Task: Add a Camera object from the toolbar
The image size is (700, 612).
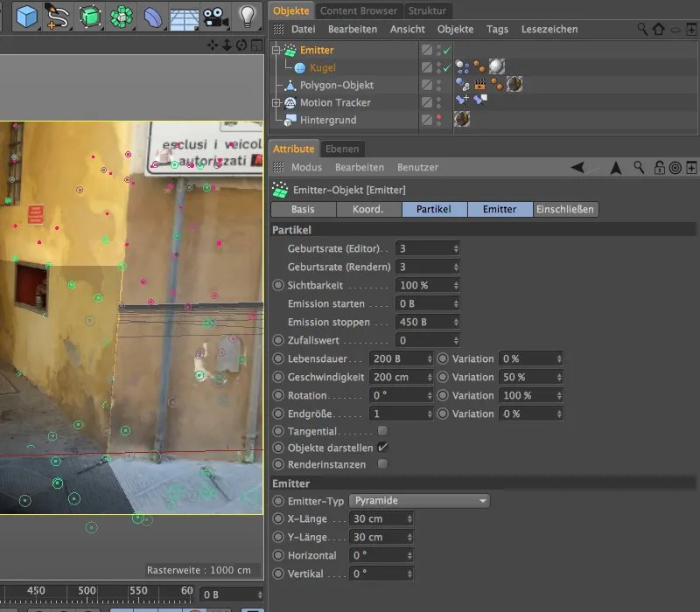Action: coord(215,17)
